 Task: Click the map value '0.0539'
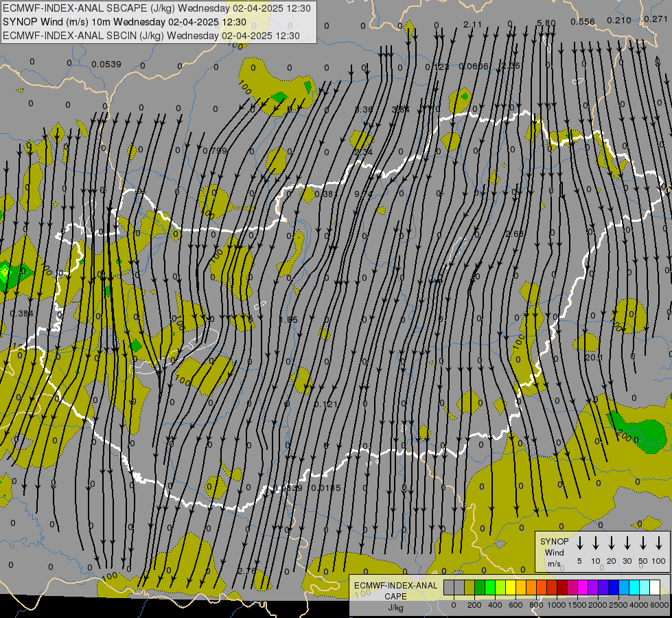coord(106,65)
